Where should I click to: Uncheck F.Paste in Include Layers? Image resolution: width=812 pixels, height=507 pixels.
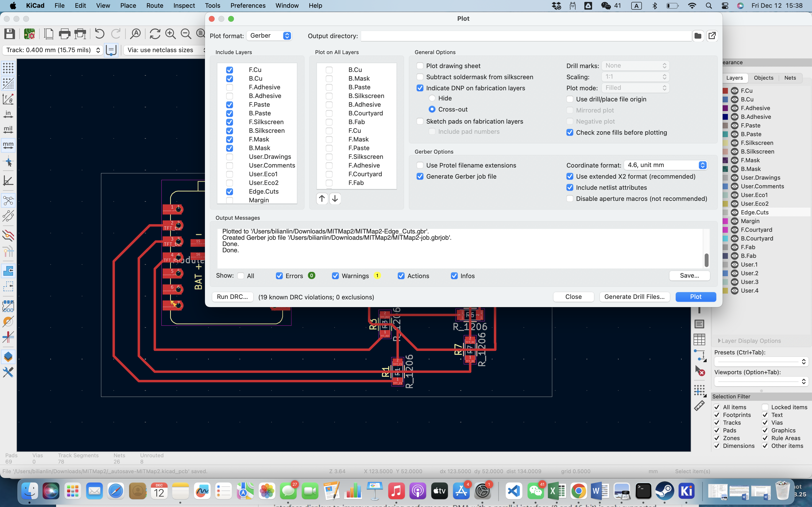230,105
